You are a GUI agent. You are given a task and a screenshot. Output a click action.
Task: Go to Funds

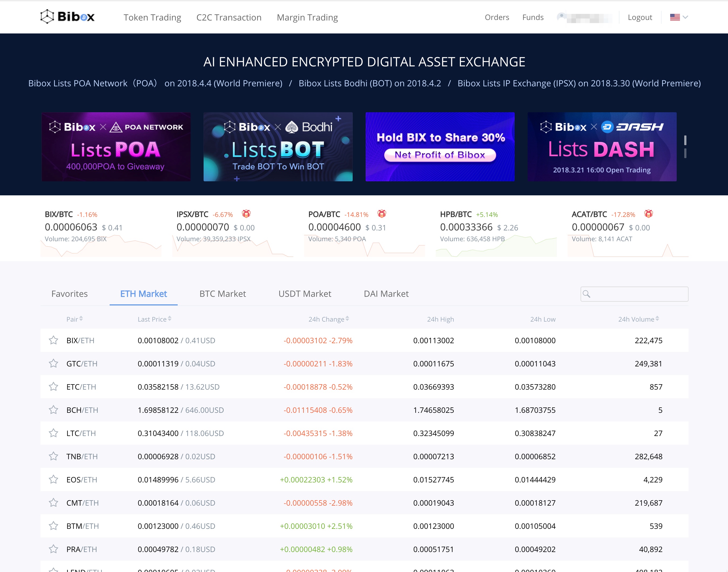coord(532,17)
